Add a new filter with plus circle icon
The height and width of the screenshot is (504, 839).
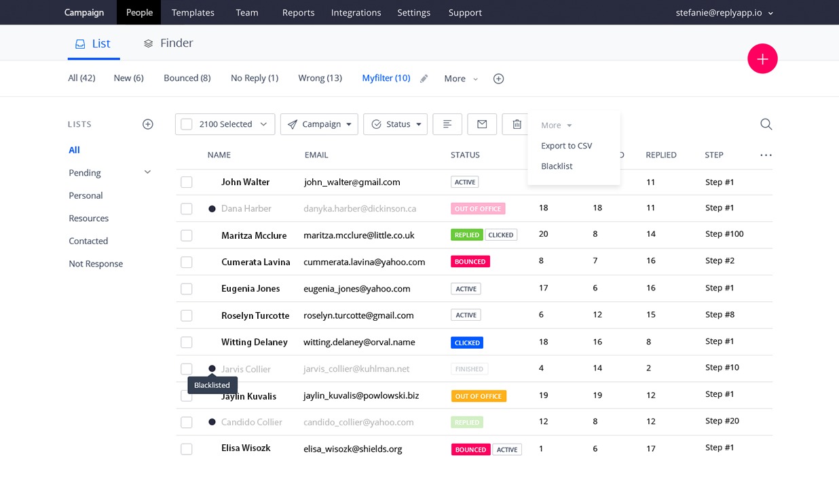(498, 79)
